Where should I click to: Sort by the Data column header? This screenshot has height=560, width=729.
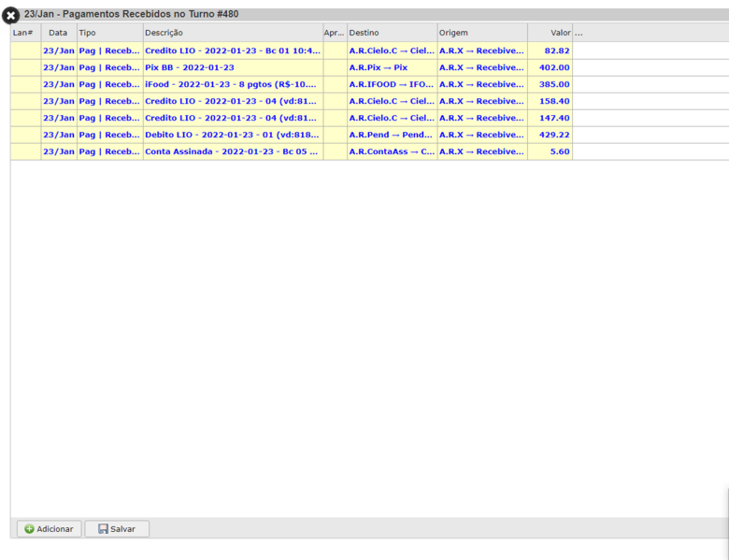(59, 33)
